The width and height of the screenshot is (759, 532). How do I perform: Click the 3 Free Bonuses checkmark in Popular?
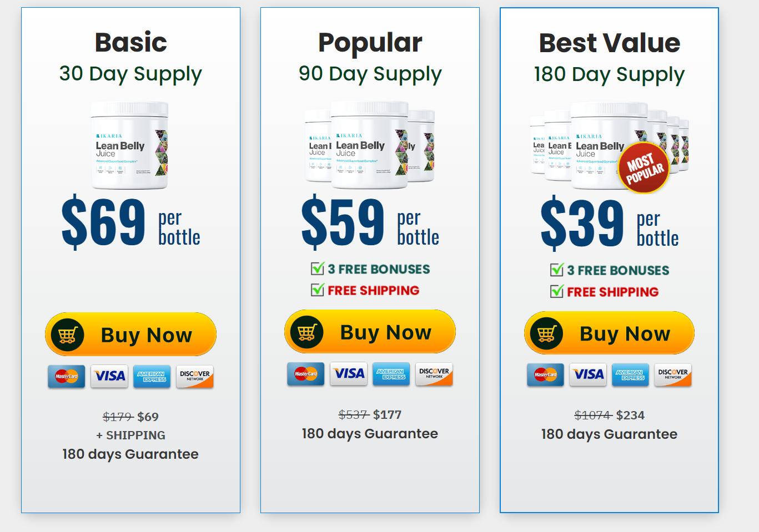[318, 269]
